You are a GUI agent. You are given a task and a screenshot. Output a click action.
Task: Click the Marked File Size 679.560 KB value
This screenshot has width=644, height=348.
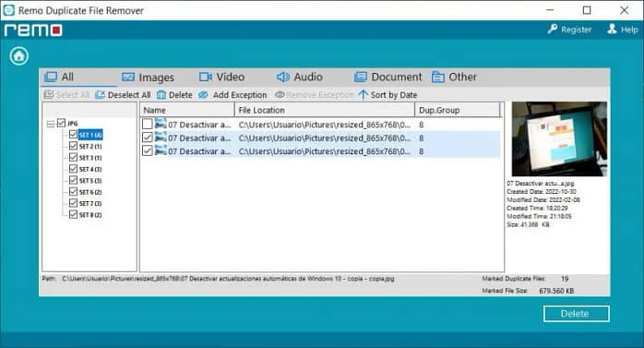point(556,291)
